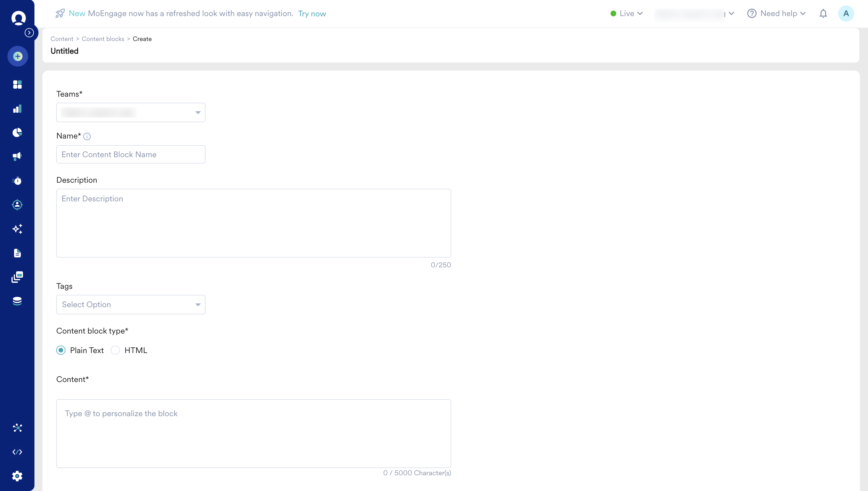Open the dashboard grid icon in sidebar

click(x=17, y=84)
